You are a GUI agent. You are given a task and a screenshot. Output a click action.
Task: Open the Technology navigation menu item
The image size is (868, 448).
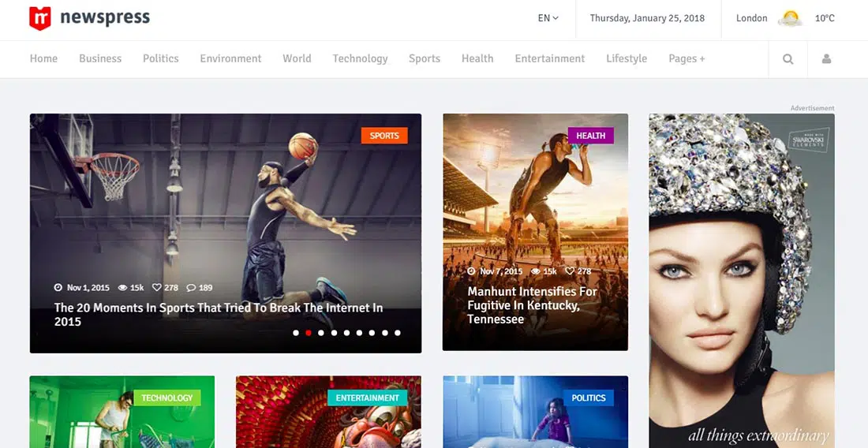(360, 58)
